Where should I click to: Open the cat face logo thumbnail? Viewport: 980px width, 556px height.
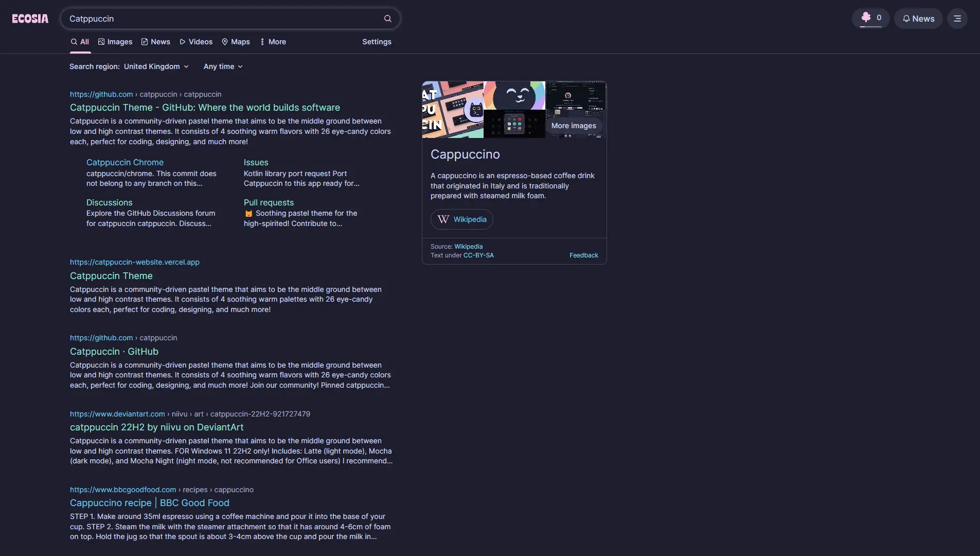(514, 95)
